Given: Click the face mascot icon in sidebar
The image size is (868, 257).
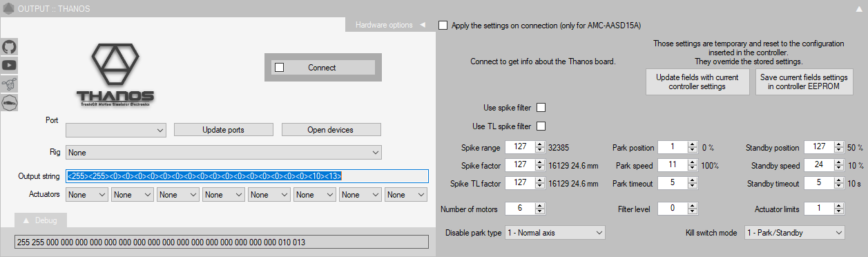Looking at the screenshot, I should click(10, 84).
